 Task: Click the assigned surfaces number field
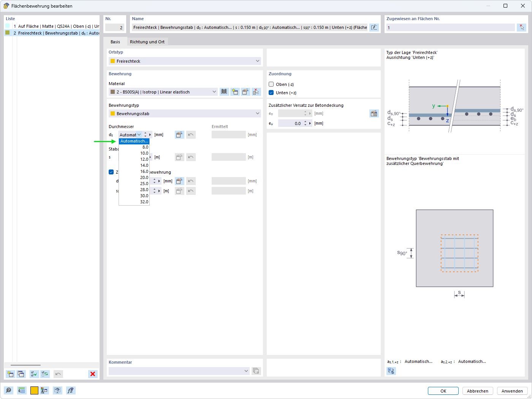(x=451, y=27)
